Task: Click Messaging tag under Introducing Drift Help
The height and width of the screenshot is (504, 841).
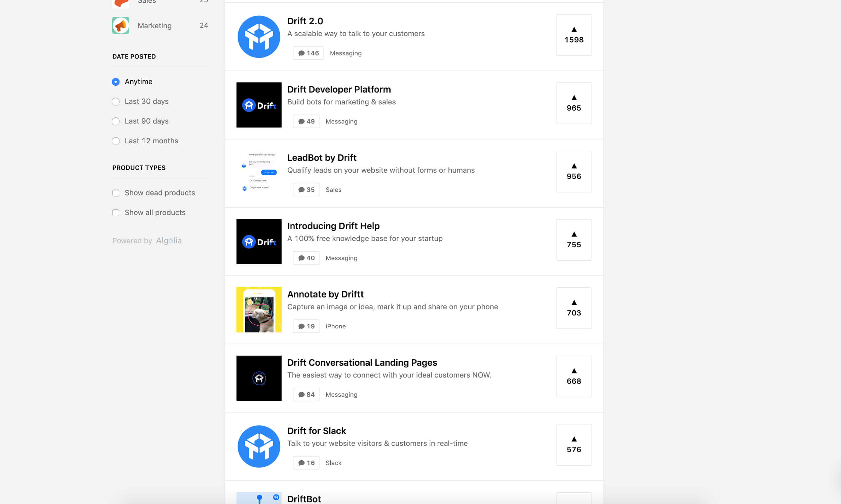Action: click(341, 258)
